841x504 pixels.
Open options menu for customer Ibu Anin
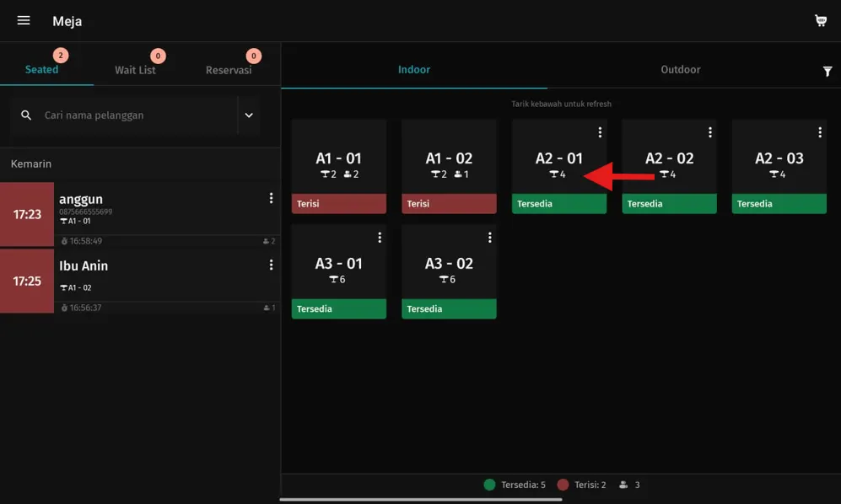pos(271,265)
